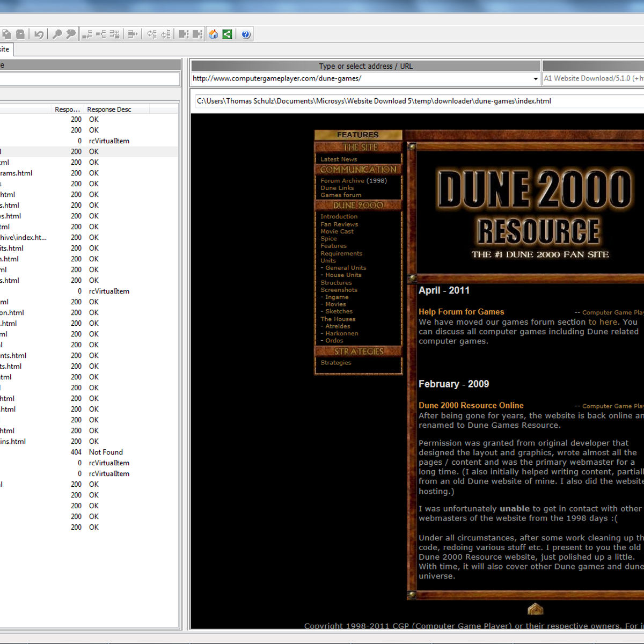Click the Help Forum for Games heading

462,312
